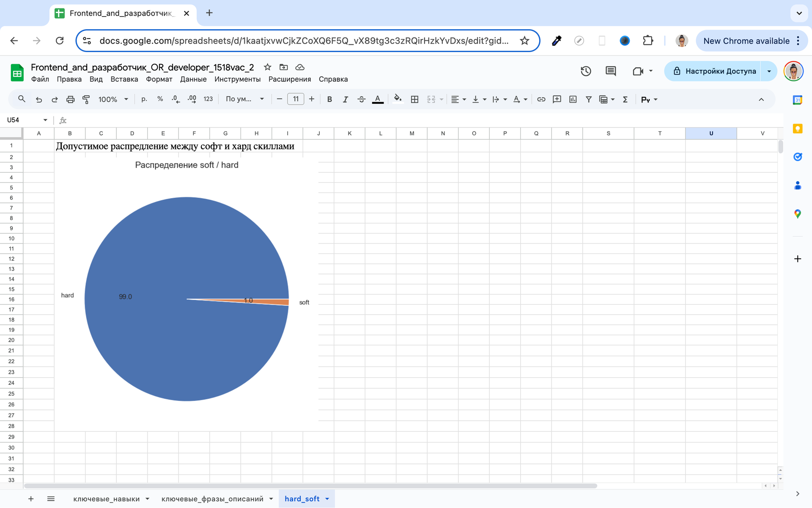Switch to ключевые_фразы_описаний sheet tab
The width and height of the screenshot is (812, 508).
point(212,499)
